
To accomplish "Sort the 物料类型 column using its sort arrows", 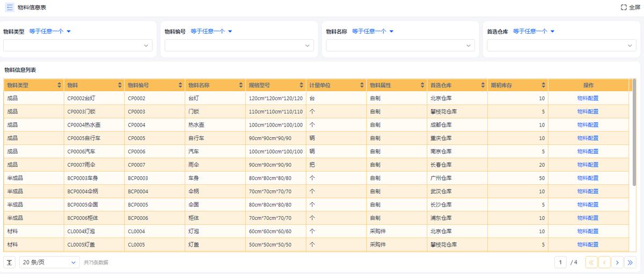I will (59, 85).
